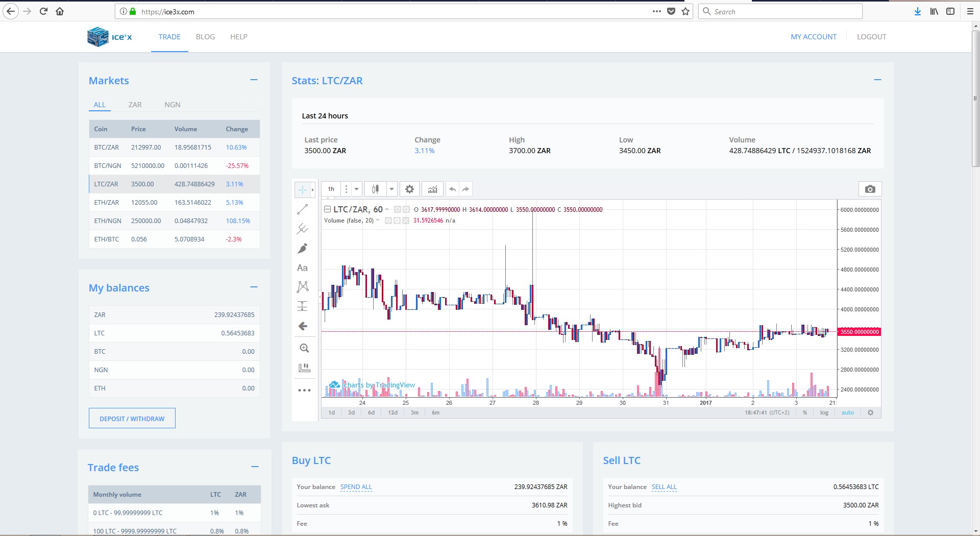980x536 pixels.
Task: Click the DEPOSIT / WITHDRAW button
Action: coord(132,419)
